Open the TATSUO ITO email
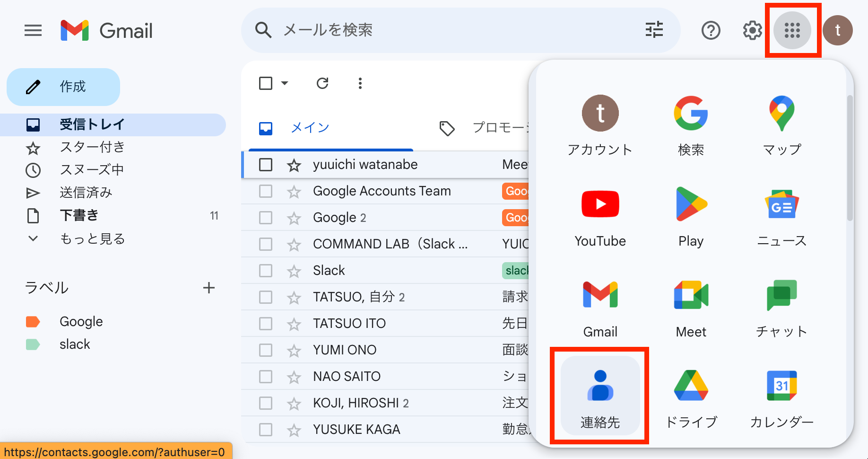 point(386,324)
